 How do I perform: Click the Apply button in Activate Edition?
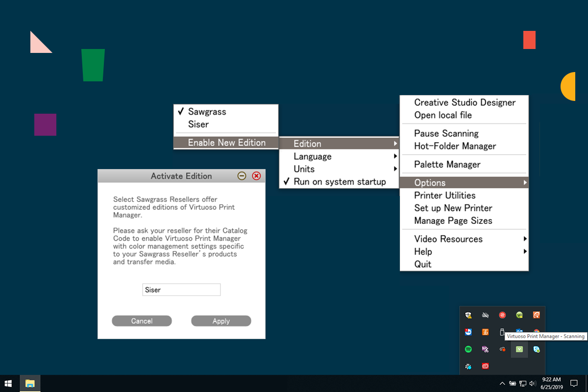pos(221,321)
